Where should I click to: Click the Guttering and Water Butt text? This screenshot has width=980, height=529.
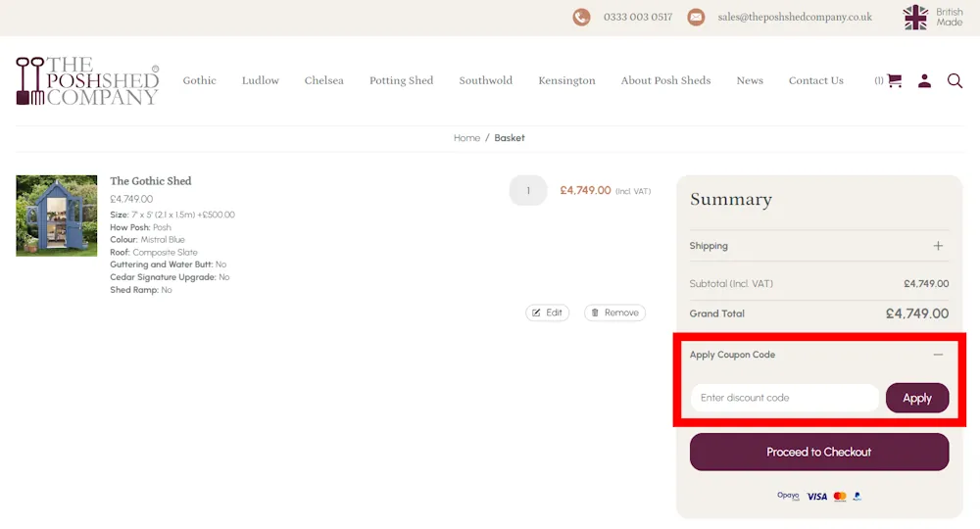pyautogui.click(x=169, y=264)
